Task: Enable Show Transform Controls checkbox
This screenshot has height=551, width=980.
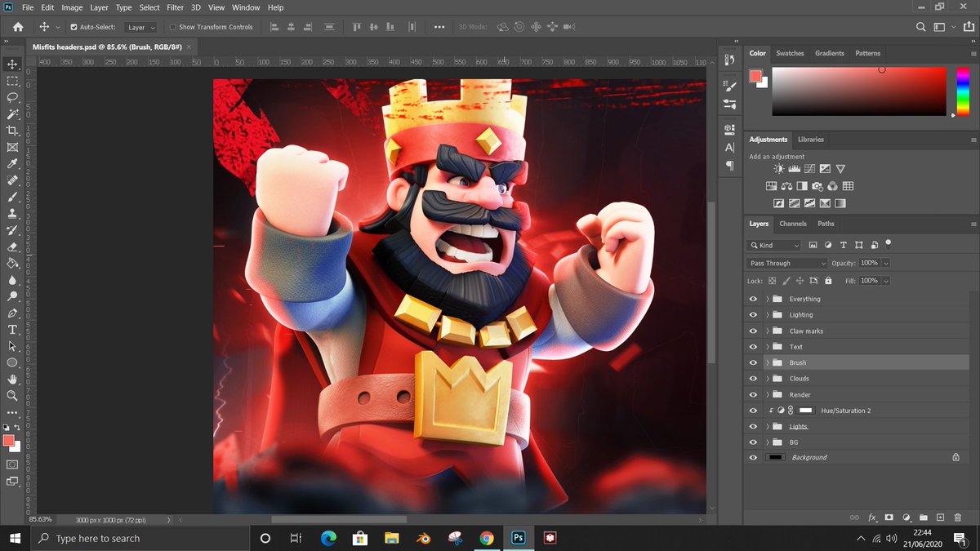Action: [x=172, y=27]
